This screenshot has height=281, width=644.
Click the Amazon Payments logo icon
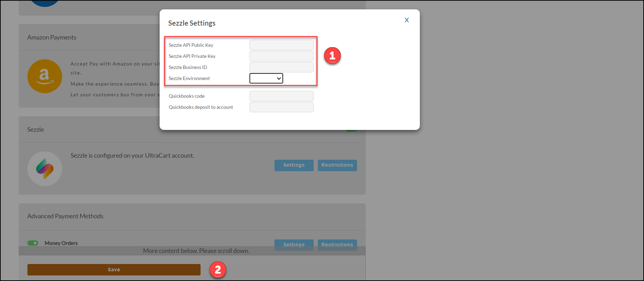(45, 76)
